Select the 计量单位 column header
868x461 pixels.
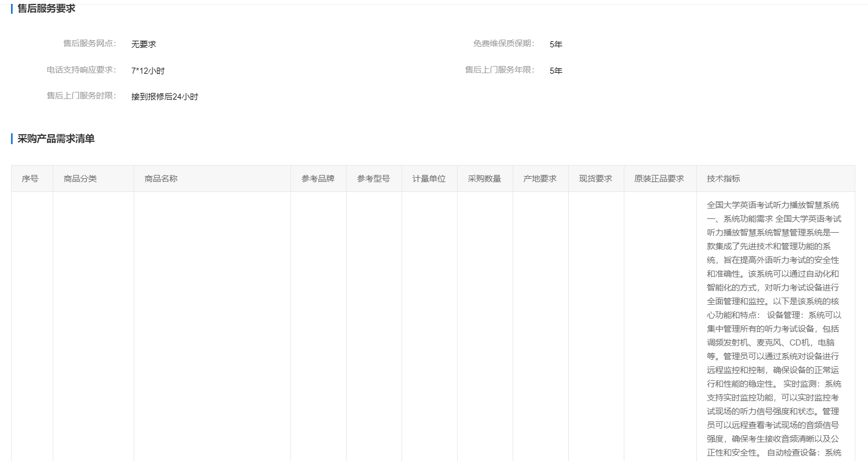[x=429, y=178]
